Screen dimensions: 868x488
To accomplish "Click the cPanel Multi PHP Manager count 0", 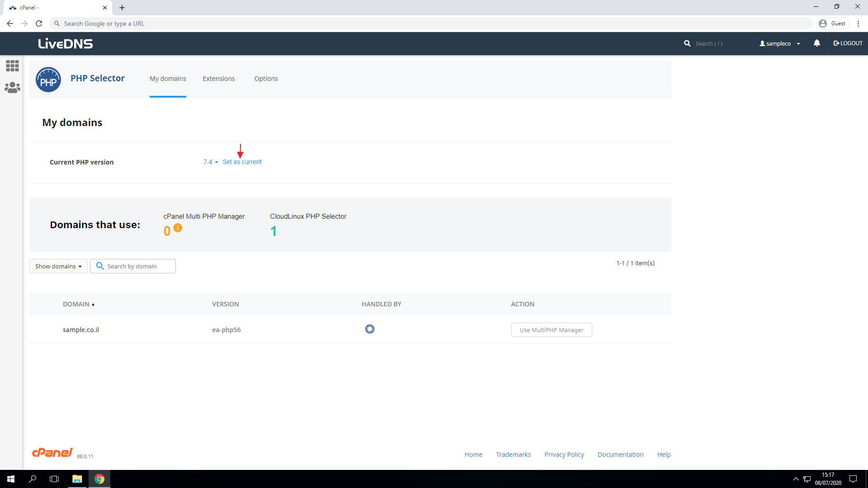I will [167, 231].
